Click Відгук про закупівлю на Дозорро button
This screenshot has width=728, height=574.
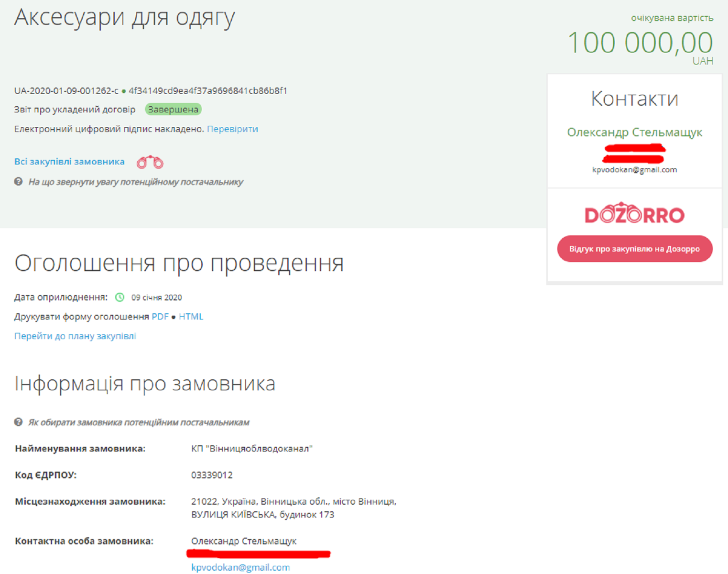[634, 249]
